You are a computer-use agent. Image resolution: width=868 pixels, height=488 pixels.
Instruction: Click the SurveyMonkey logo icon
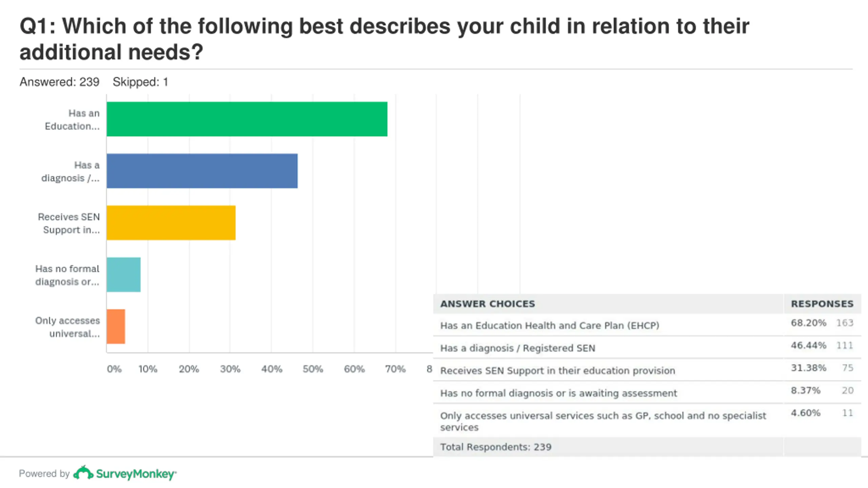(83, 473)
